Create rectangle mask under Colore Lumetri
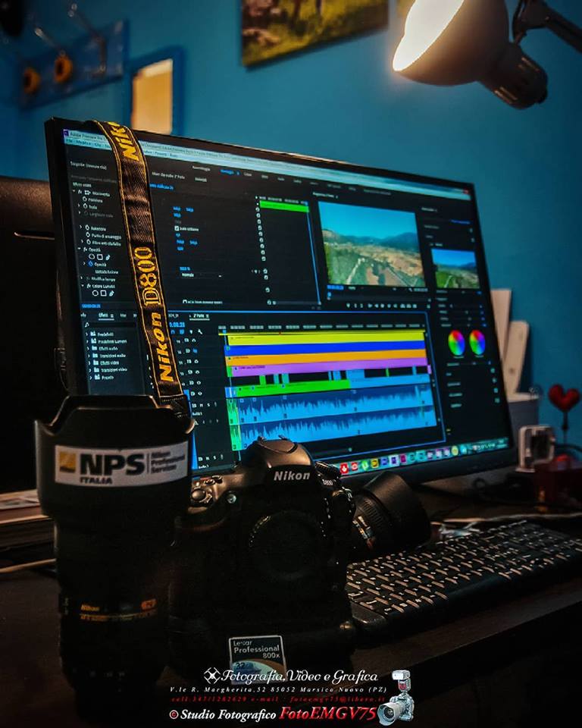The height and width of the screenshot is (728, 582). pos(103,293)
